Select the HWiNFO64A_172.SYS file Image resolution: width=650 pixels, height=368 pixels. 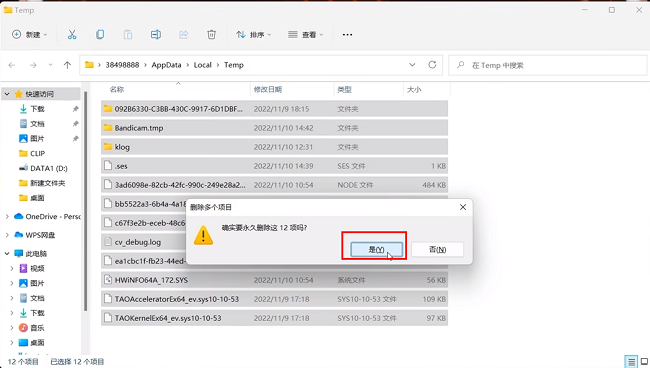coord(274,280)
